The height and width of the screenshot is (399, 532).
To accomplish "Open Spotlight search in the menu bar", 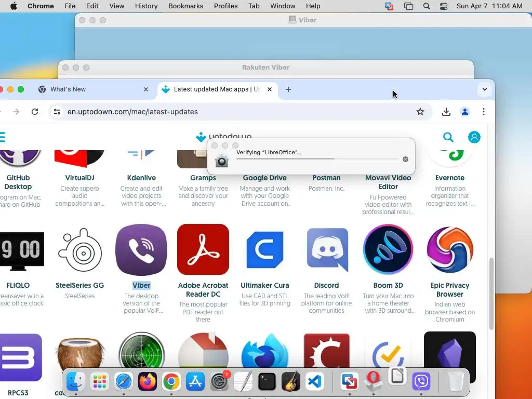I will pos(427,6).
